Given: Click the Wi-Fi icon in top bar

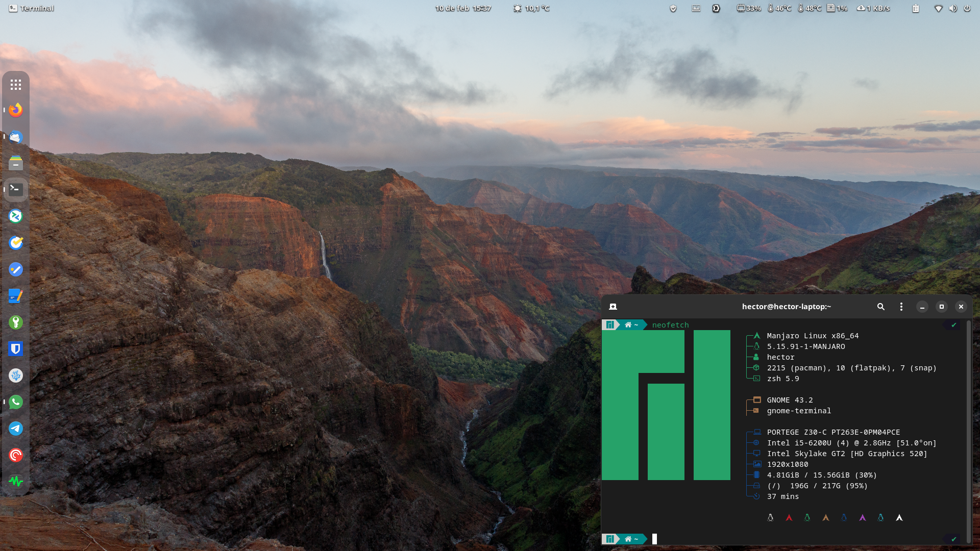Looking at the screenshot, I should (x=938, y=8).
